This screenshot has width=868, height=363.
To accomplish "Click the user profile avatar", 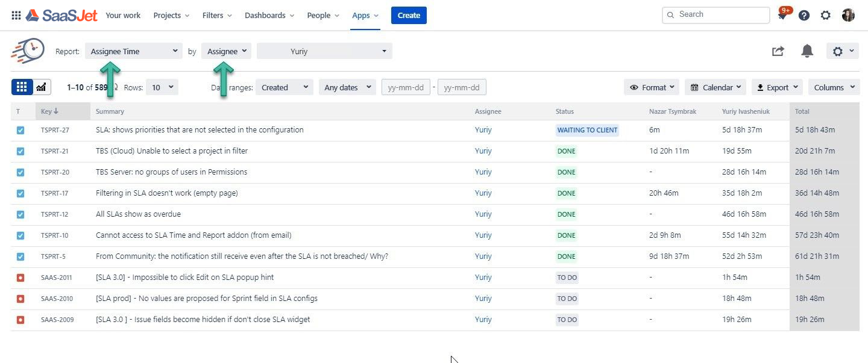I will pos(848,15).
